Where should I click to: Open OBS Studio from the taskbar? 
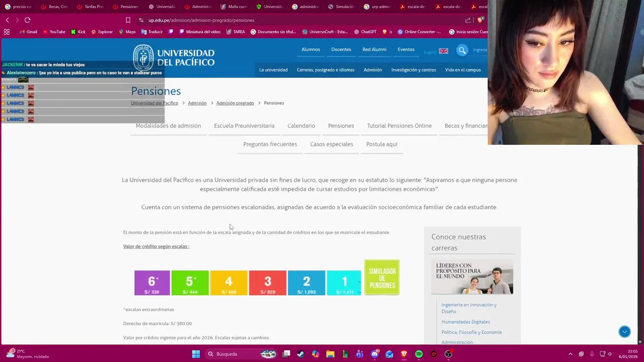point(448,354)
